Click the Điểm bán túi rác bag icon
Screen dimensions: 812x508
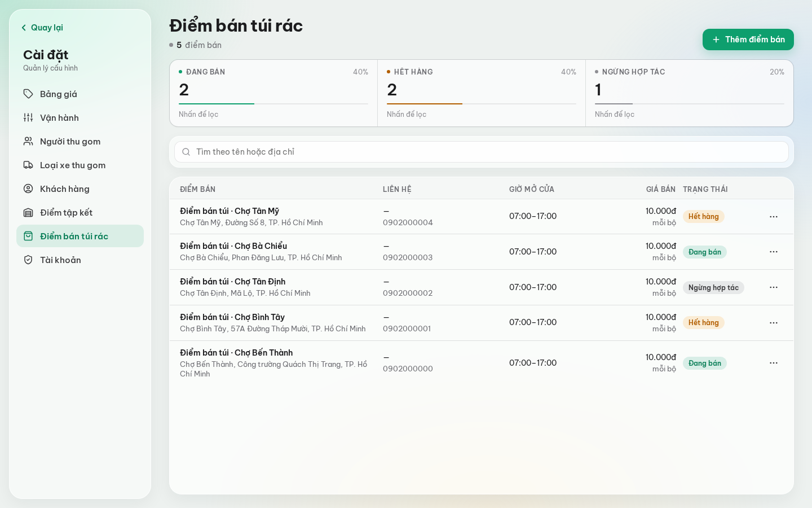(x=28, y=236)
